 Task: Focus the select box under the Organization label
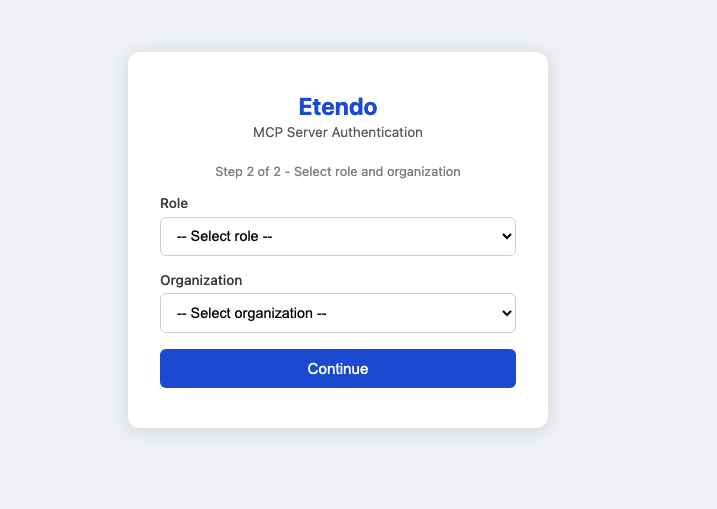(337, 313)
